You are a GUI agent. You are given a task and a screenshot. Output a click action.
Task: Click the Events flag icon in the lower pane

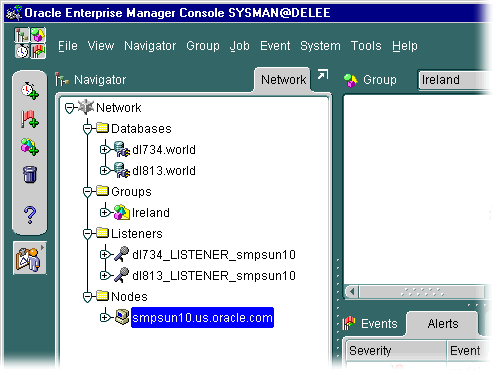[349, 323]
